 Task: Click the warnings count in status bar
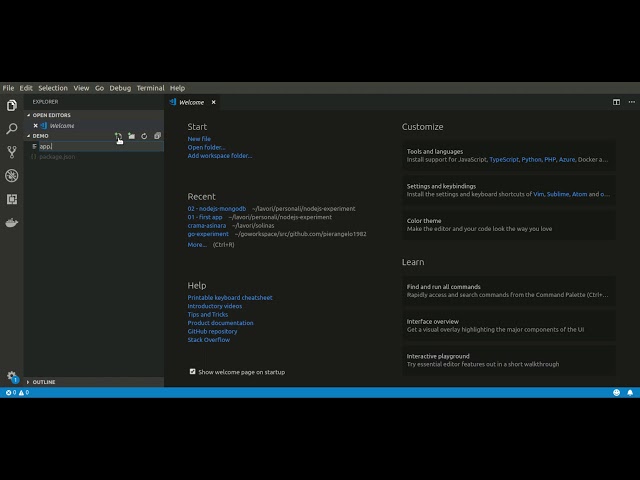(x=24, y=392)
